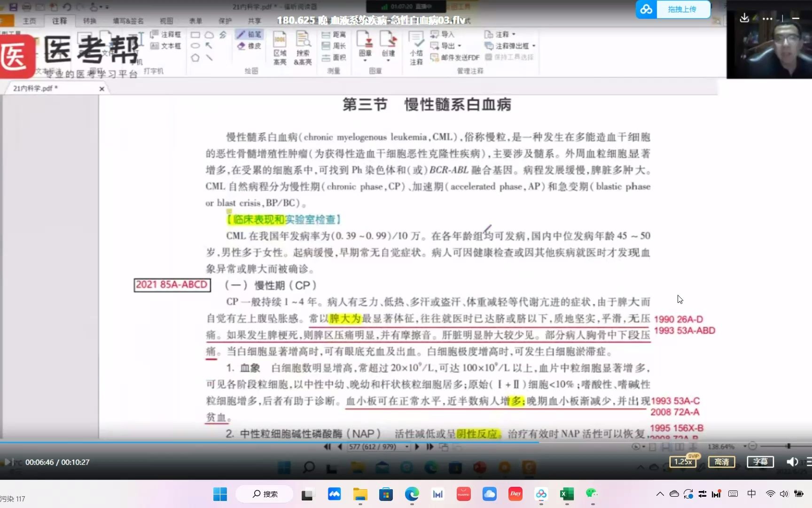Open WeChat from the taskbar
Viewport: 812px width, 508px height.
click(x=592, y=494)
